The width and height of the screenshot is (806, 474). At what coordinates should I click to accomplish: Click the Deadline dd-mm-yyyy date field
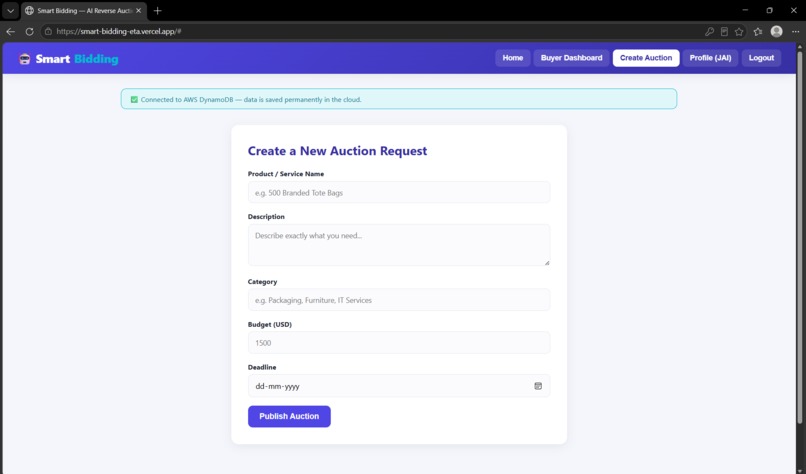click(x=399, y=386)
